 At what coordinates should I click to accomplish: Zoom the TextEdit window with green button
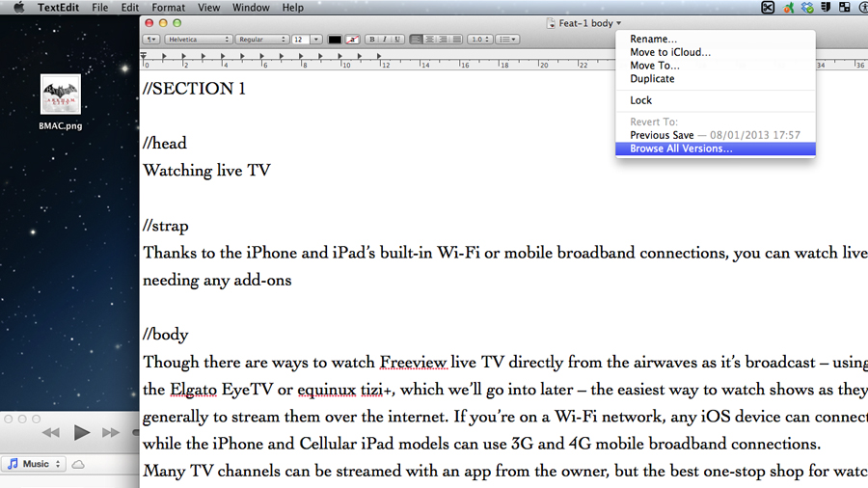pos(176,23)
